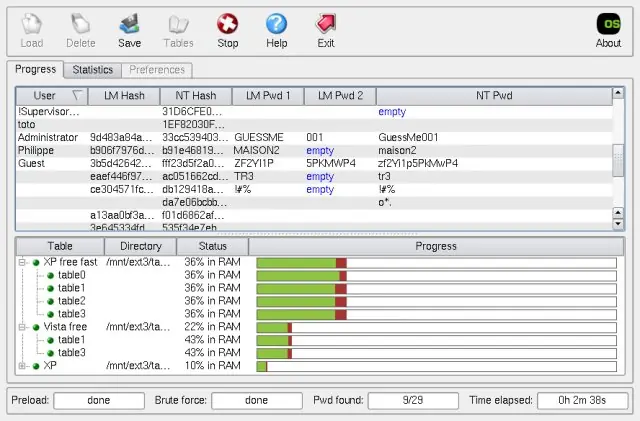This screenshot has height=421, width=640.
Task: Select table1 under Vista free
Action: (x=71, y=340)
